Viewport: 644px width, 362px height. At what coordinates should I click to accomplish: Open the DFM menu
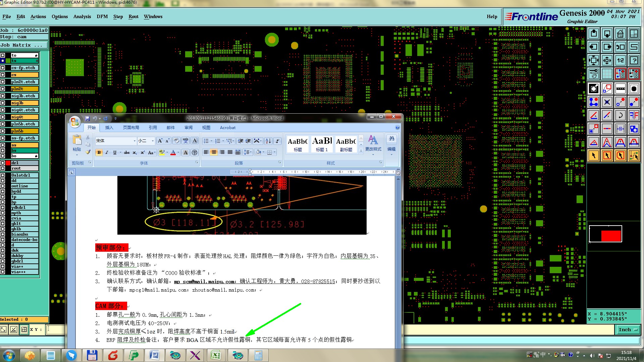[102, 16]
